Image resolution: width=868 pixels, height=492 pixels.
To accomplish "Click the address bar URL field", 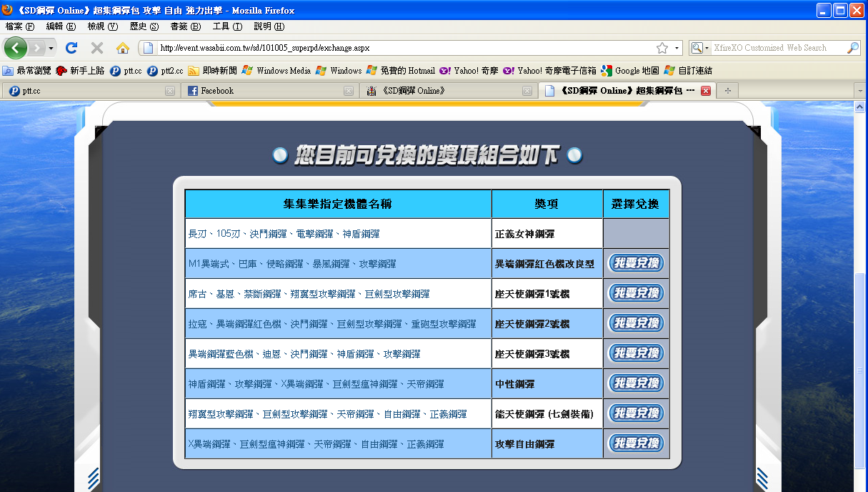I will [x=400, y=48].
